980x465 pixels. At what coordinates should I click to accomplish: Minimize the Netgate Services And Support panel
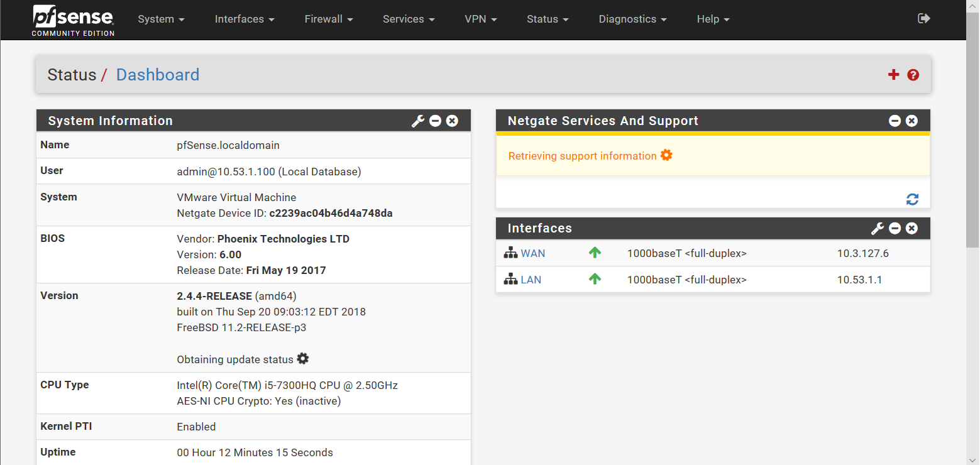click(x=895, y=120)
